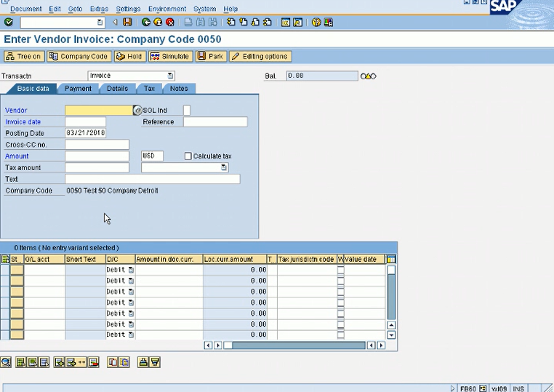Viewport: 554px width, 392px height.
Task: Click the Create new session icon
Action: tap(286, 23)
